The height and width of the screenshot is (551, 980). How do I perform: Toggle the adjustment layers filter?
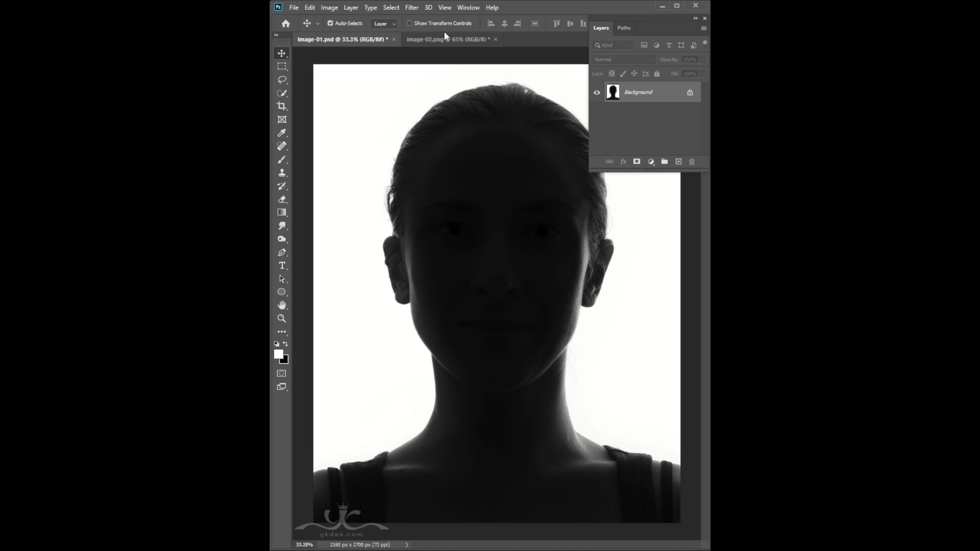coord(656,45)
